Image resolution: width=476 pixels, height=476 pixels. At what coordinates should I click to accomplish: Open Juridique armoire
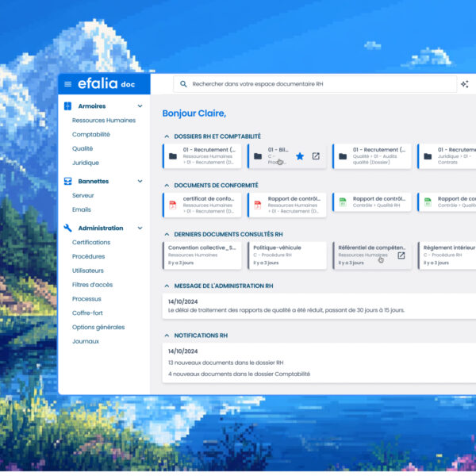86,163
